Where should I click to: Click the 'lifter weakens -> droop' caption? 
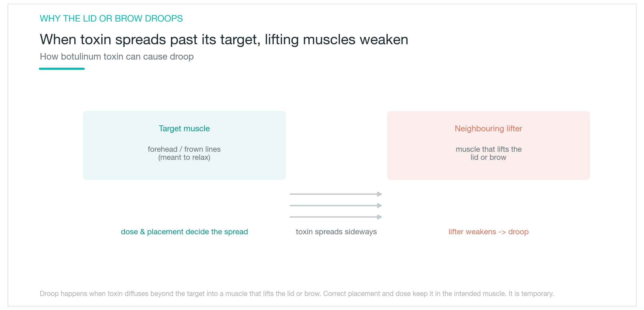click(489, 232)
